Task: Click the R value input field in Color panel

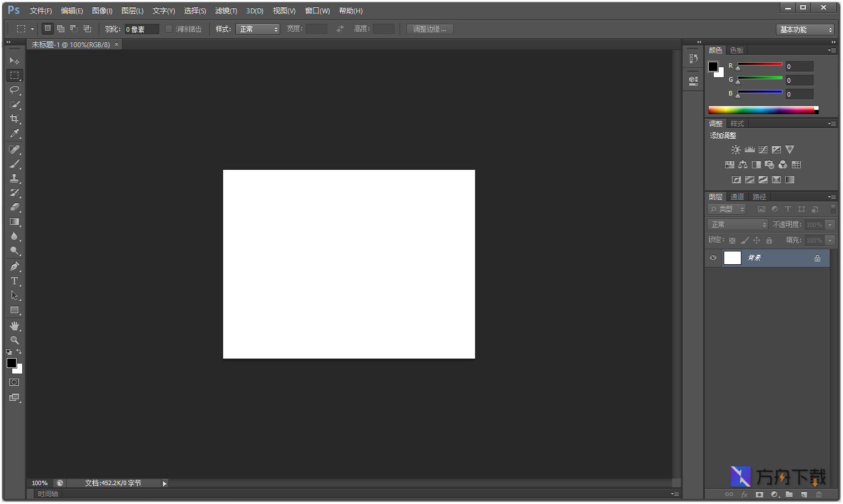Action: point(799,66)
